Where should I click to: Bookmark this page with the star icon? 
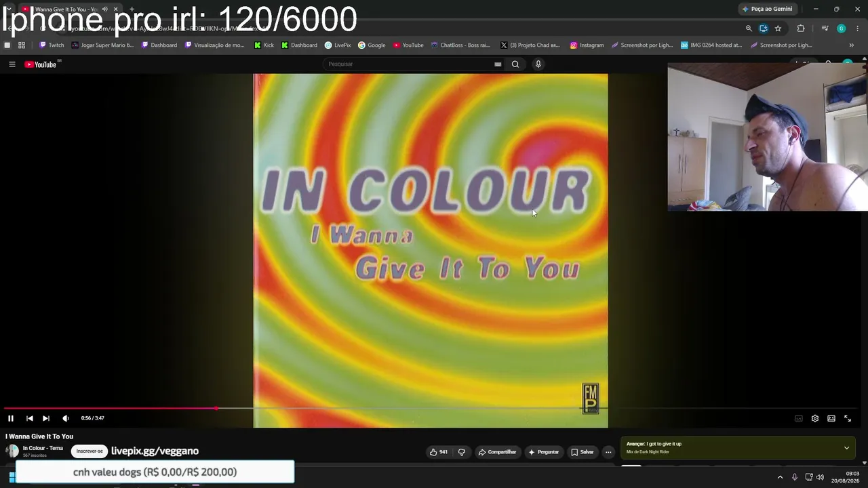(x=778, y=28)
